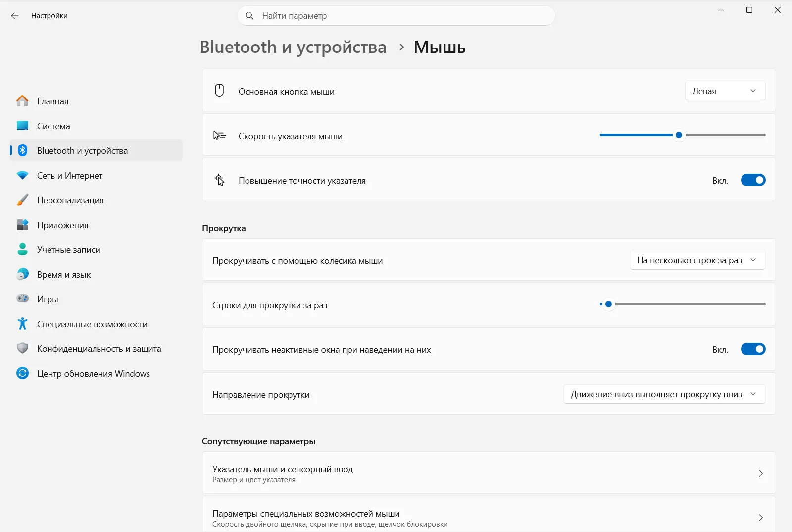The height and width of the screenshot is (532, 792).
Task: Click the Система monitor icon
Action: pos(22,126)
